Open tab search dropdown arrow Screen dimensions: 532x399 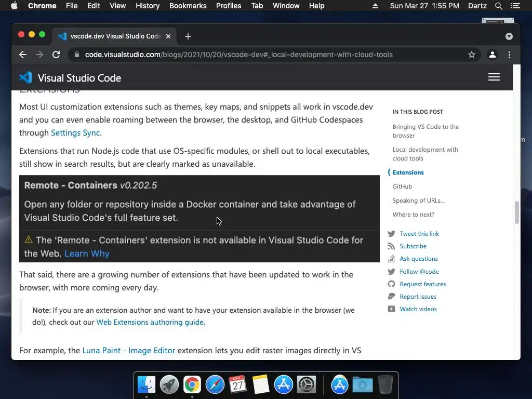pos(509,36)
